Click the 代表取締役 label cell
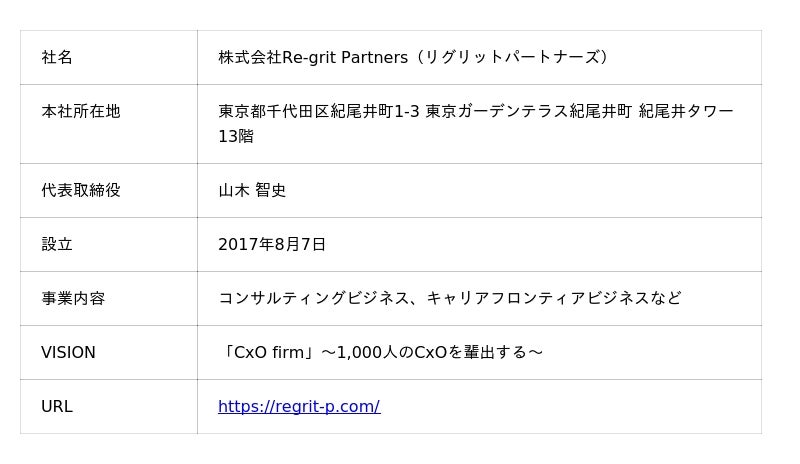The width and height of the screenshot is (800, 464). pyautogui.click(x=81, y=190)
